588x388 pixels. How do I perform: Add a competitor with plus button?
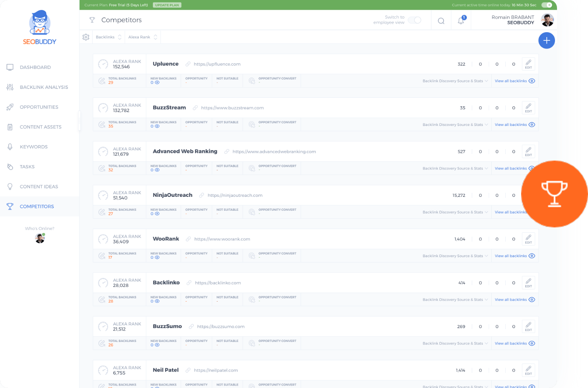546,40
